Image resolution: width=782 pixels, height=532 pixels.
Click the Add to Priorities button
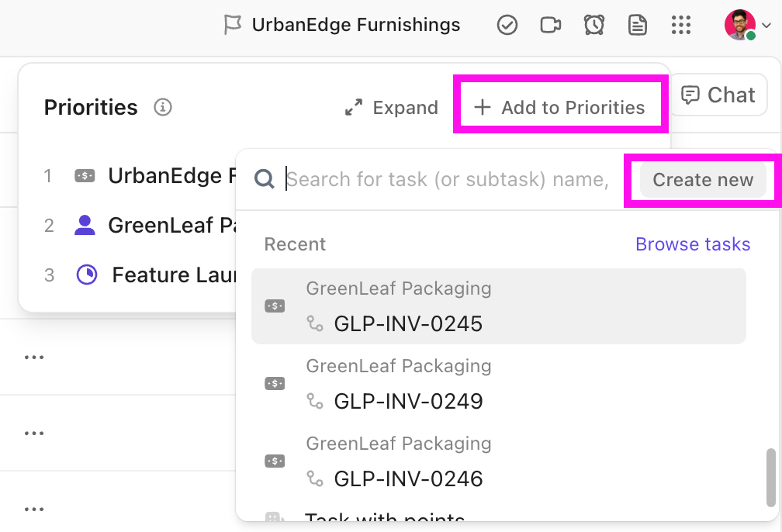click(560, 107)
